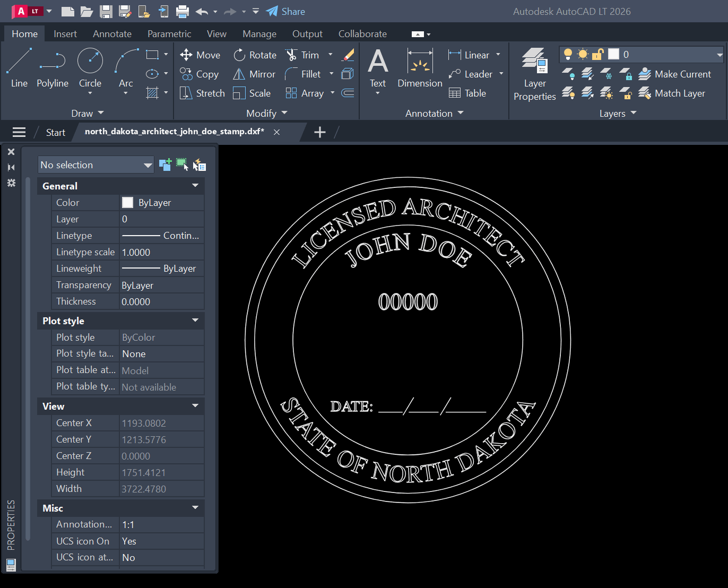Switch to the Collaborate ribbon tab

362,34
